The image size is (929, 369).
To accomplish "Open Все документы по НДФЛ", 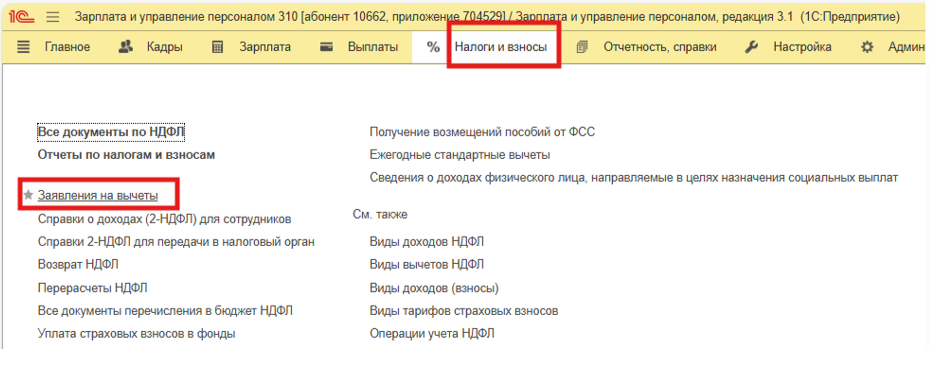I will tap(111, 132).
